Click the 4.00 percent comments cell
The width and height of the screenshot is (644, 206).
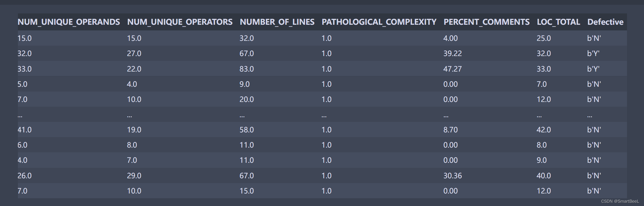click(x=450, y=38)
